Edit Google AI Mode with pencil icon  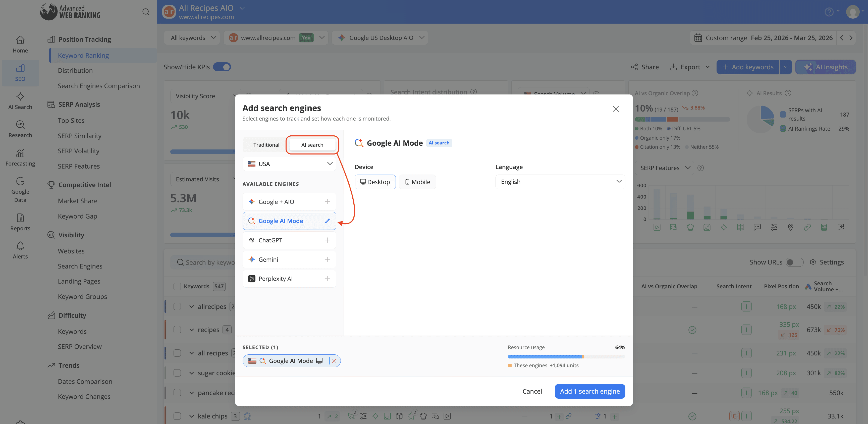pyautogui.click(x=327, y=221)
